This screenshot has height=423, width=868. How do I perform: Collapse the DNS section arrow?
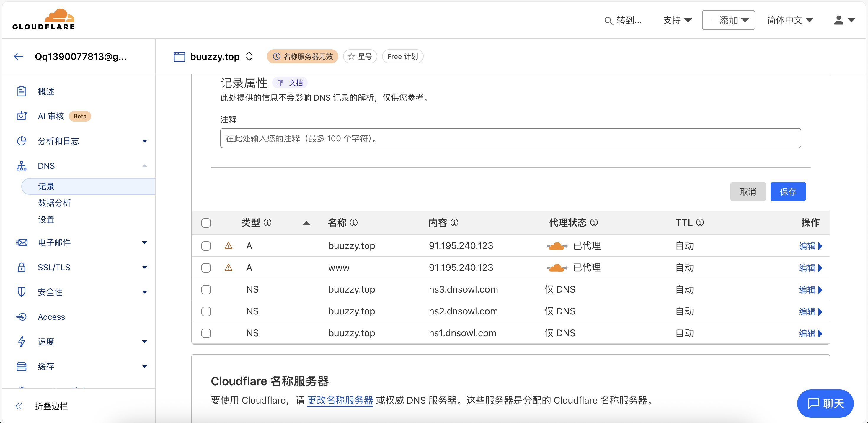pos(145,166)
